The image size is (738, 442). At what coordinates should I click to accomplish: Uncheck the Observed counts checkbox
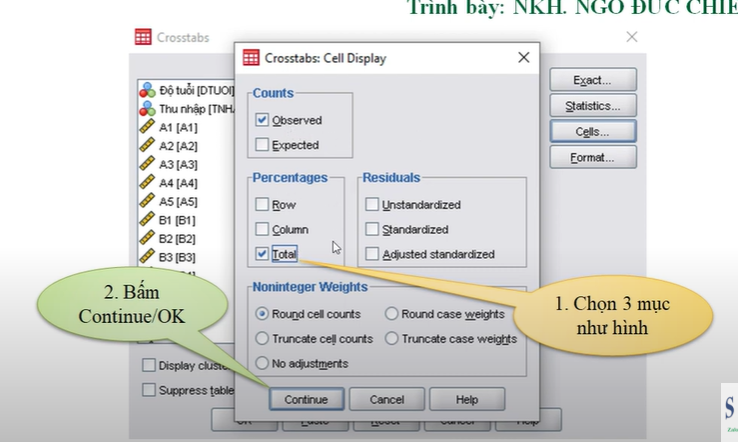pos(262,120)
